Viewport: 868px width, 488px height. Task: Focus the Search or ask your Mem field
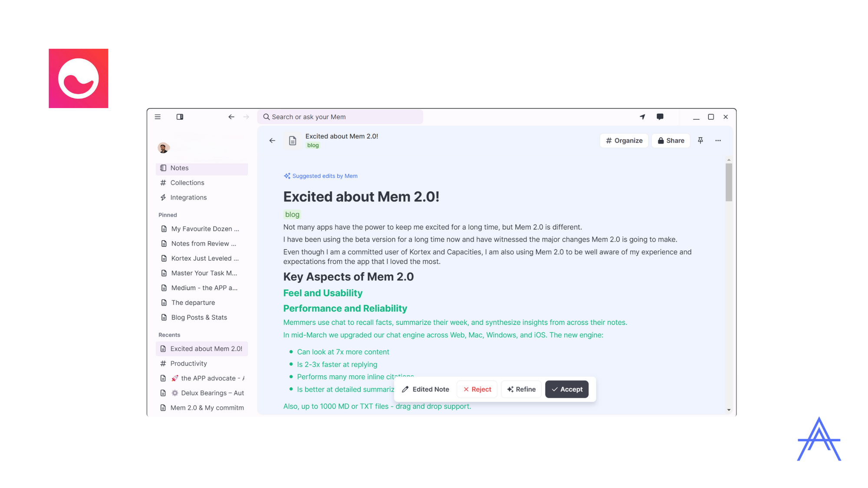tap(340, 117)
